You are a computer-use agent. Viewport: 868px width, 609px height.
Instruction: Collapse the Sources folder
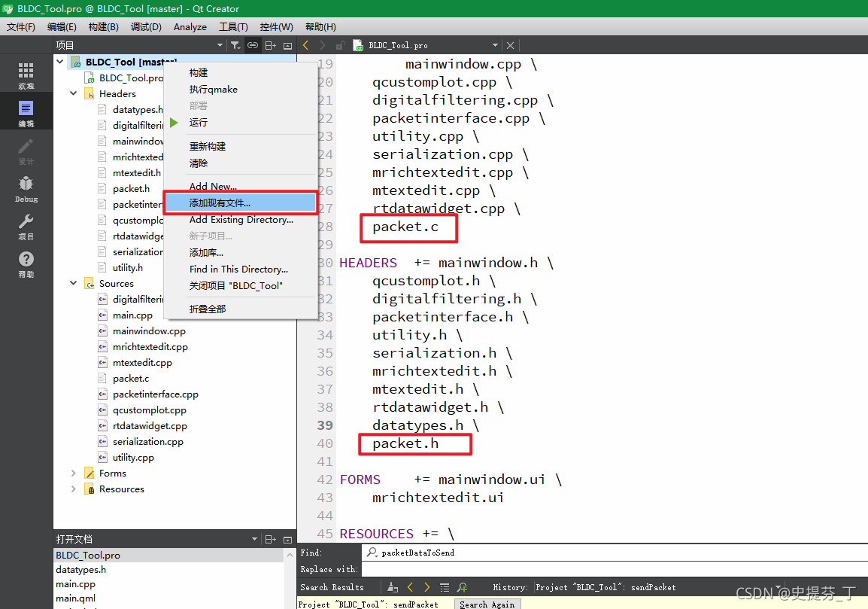click(73, 282)
